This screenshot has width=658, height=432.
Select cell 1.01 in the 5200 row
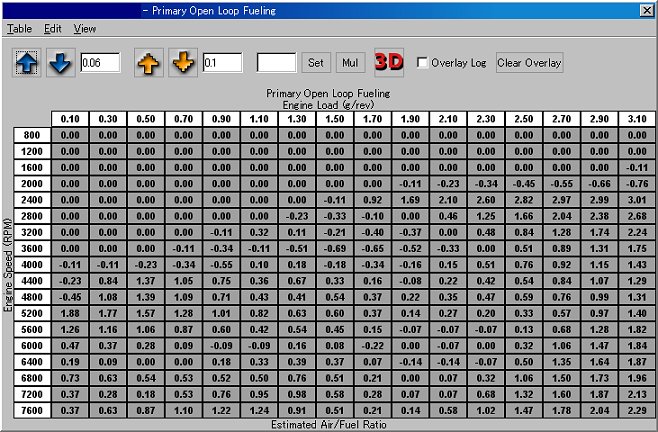(x=221, y=313)
